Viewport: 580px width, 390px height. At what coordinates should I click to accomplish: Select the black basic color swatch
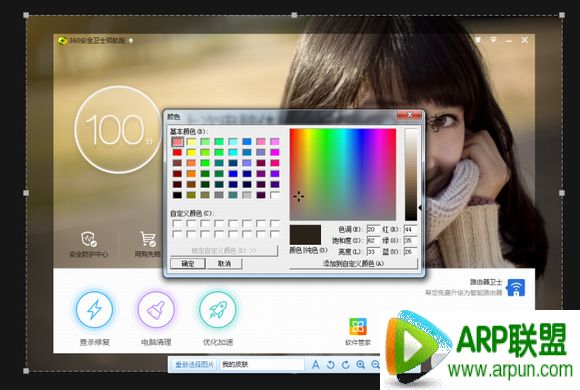178,195
